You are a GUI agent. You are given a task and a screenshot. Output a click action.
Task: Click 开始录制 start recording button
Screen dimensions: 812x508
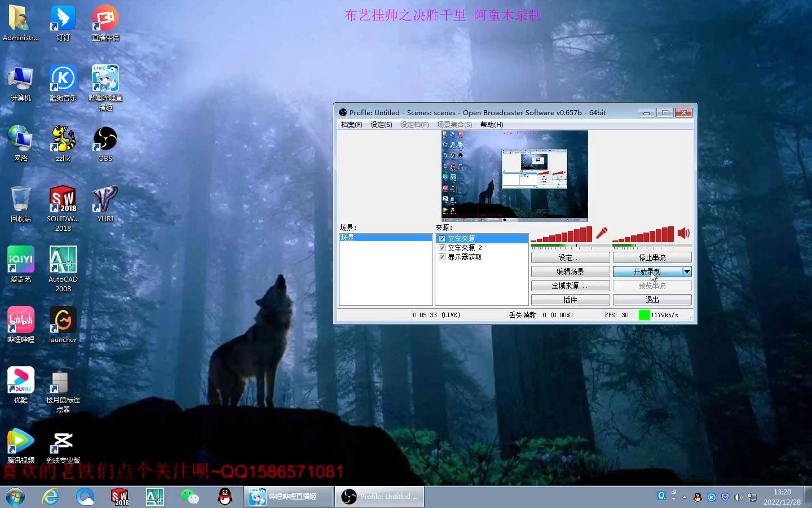[647, 271]
